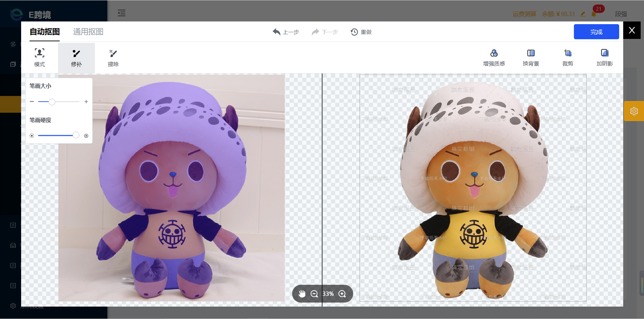Open 加阴影 add shadow tool
The image size is (644, 319).
pos(605,58)
